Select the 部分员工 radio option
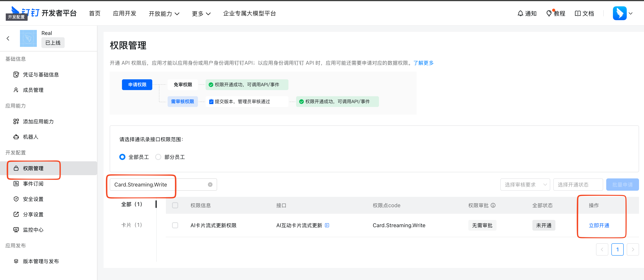The image size is (644, 280). [158, 157]
